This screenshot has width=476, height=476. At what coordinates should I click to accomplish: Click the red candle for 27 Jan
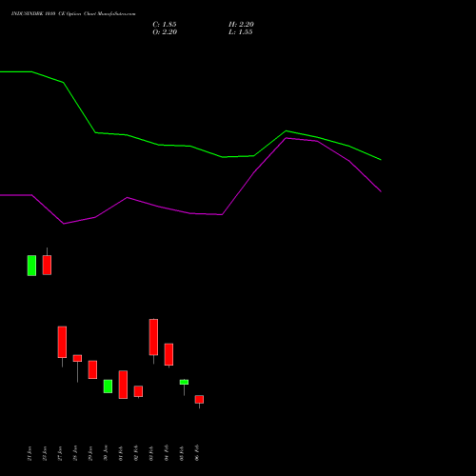coord(62,342)
